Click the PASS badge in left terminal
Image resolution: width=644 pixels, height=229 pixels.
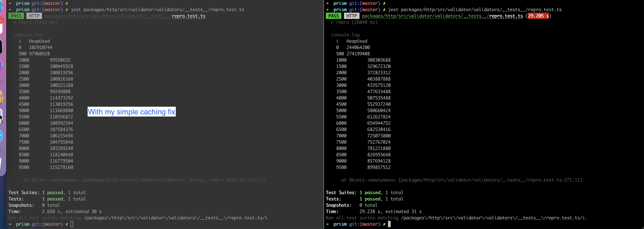click(16, 16)
